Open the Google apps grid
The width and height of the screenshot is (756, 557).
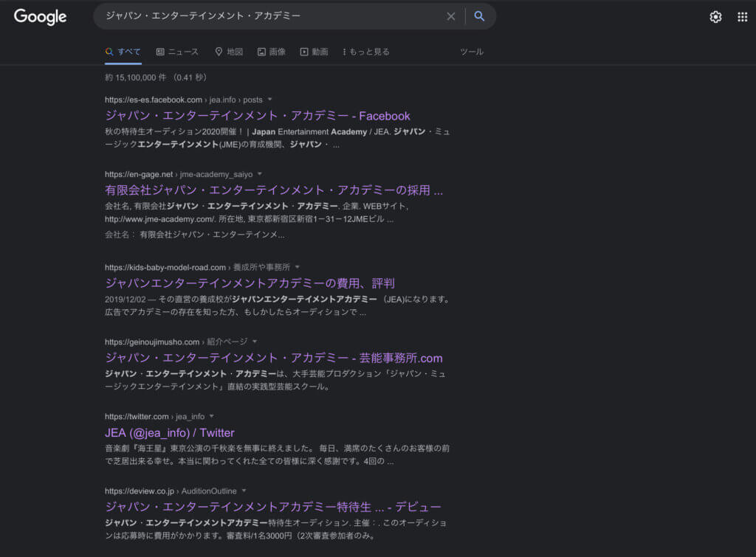(x=742, y=17)
